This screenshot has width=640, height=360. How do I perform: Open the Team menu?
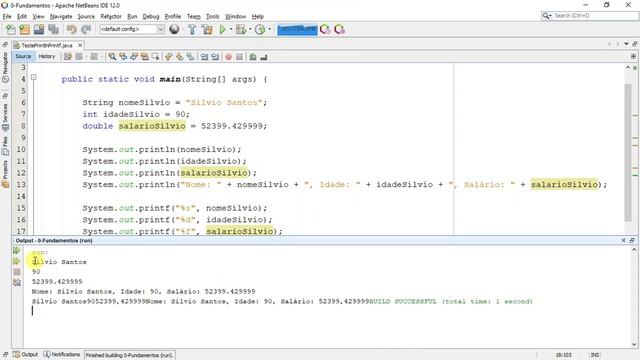(x=193, y=16)
